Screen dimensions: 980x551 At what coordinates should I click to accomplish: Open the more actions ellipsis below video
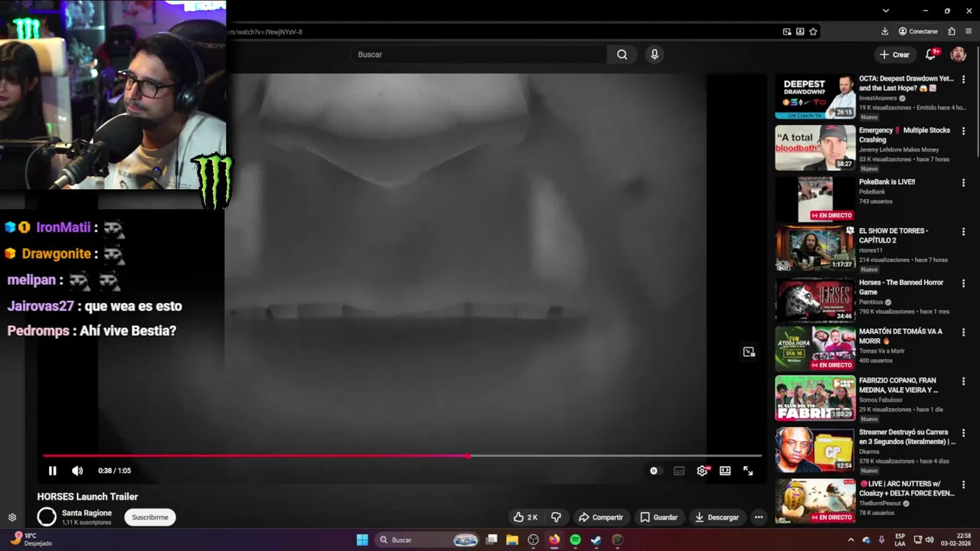759,517
